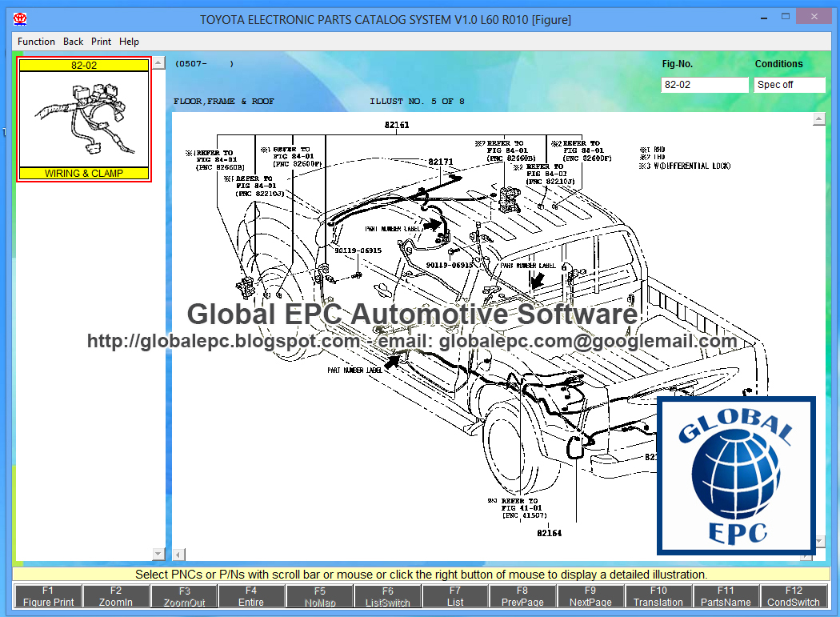
Task: Maximize the Toyota parts catalog window
Action: [x=786, y=17]
